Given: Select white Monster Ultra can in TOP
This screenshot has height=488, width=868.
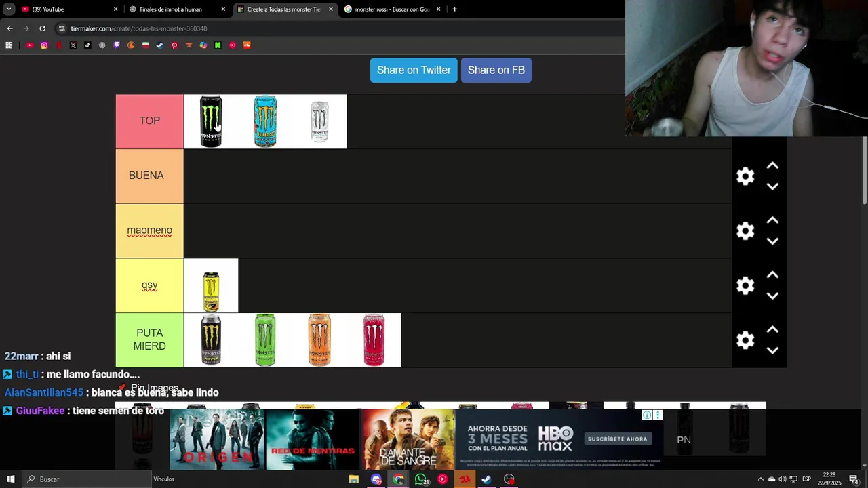Looking at the screenshot, I should coord(319,121).
